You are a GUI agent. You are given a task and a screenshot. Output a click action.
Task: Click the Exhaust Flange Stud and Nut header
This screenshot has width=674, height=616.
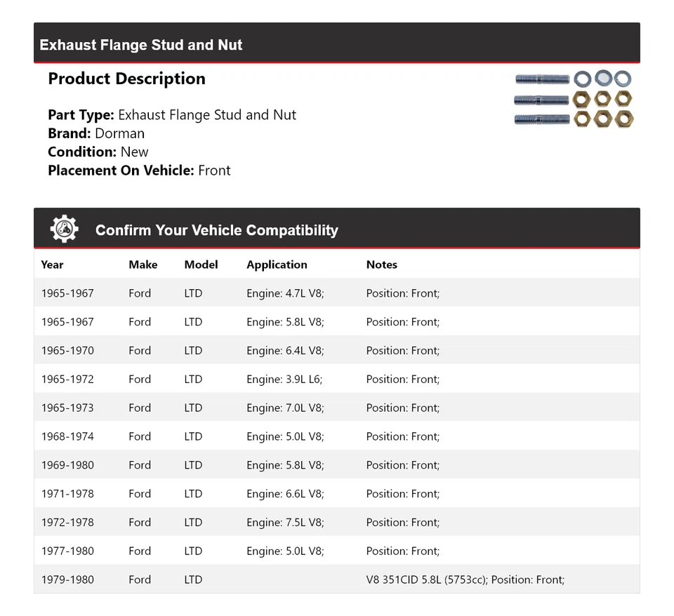pyautogui.click(x=141, y=45)
